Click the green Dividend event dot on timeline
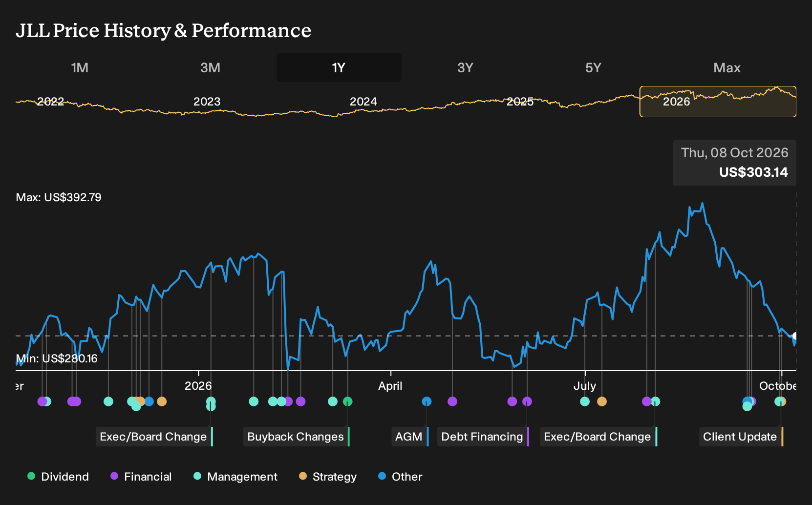 click(x=347, y=401)
